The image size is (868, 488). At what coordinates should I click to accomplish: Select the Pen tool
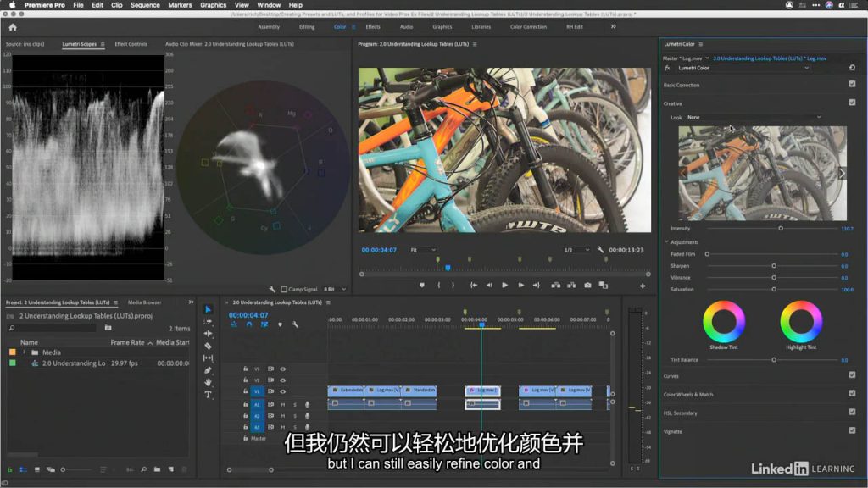coord(209,370)
